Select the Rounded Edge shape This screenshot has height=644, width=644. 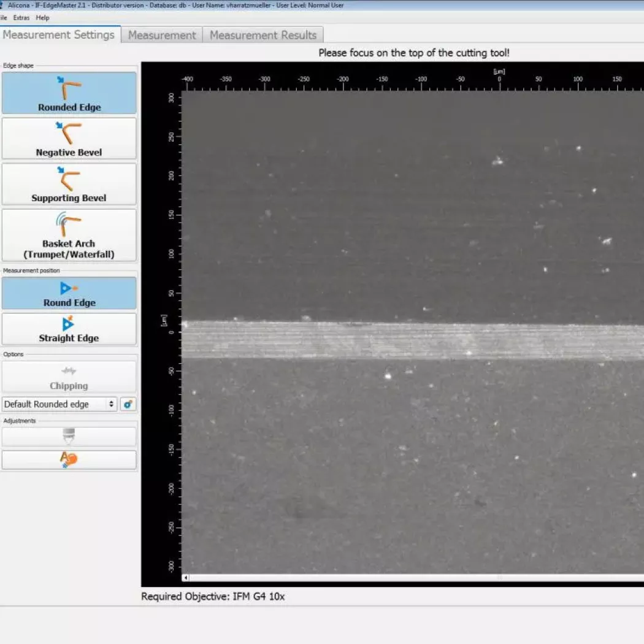(x=69, y=93)
